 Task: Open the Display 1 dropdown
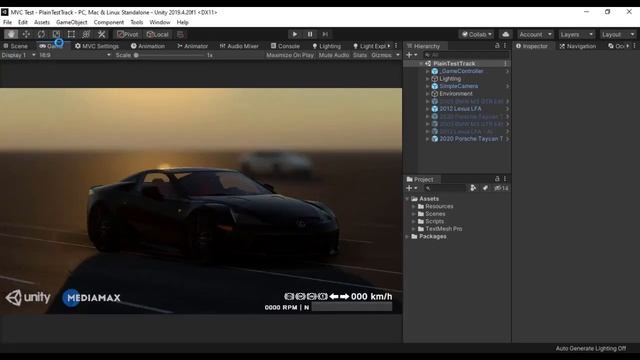[x=18, y=55]
